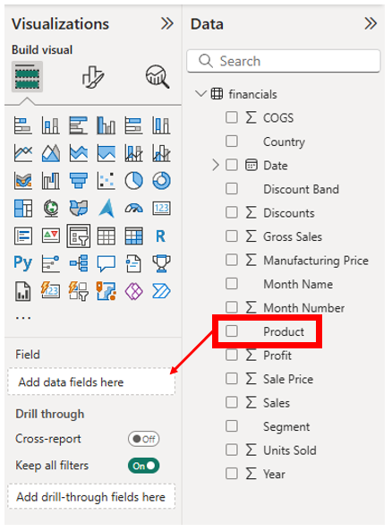
Task: Select the Funnel visual
Action: point(79,181)
